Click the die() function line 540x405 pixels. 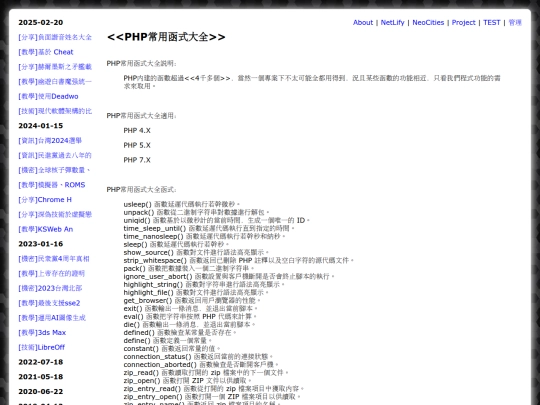(x=189, y=324)
